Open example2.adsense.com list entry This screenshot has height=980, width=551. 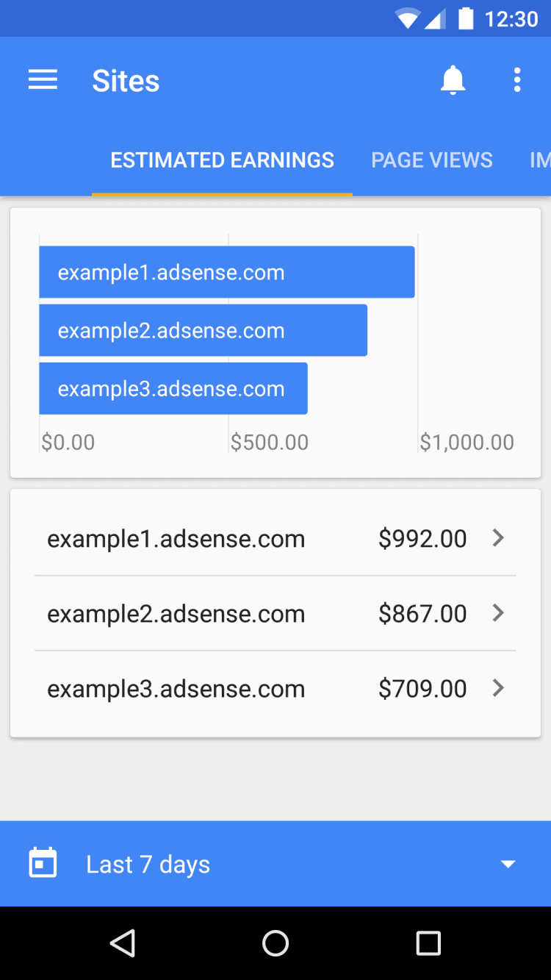point(176,614)
